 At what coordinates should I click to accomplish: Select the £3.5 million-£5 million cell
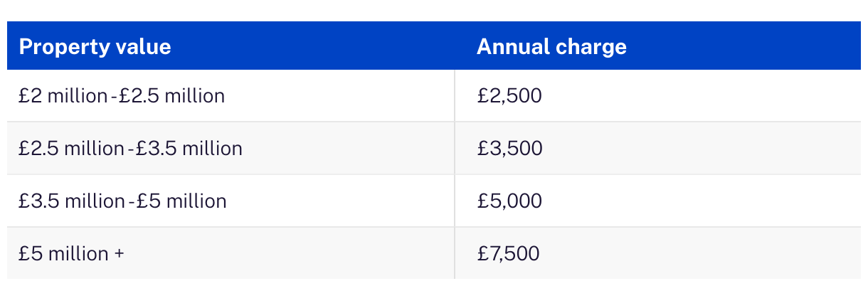(x=122, y=201)
